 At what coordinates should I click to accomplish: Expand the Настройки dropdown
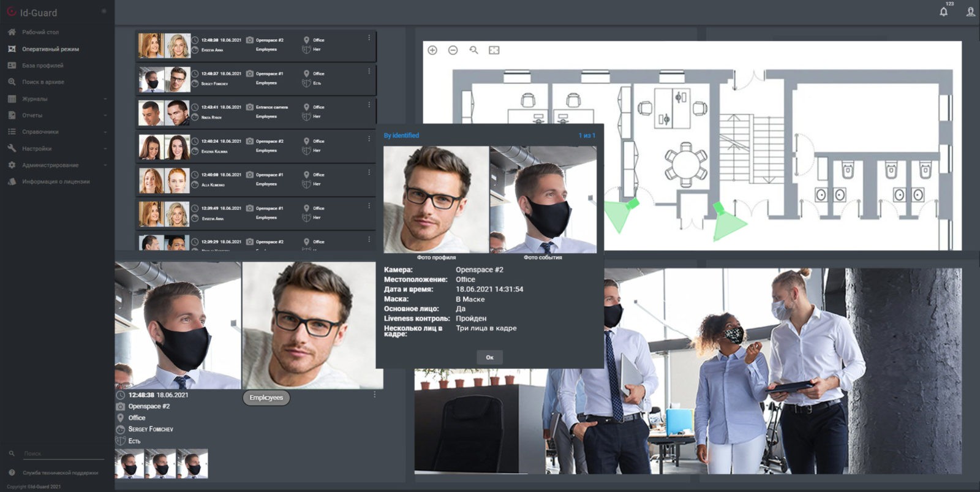(105, 148)
